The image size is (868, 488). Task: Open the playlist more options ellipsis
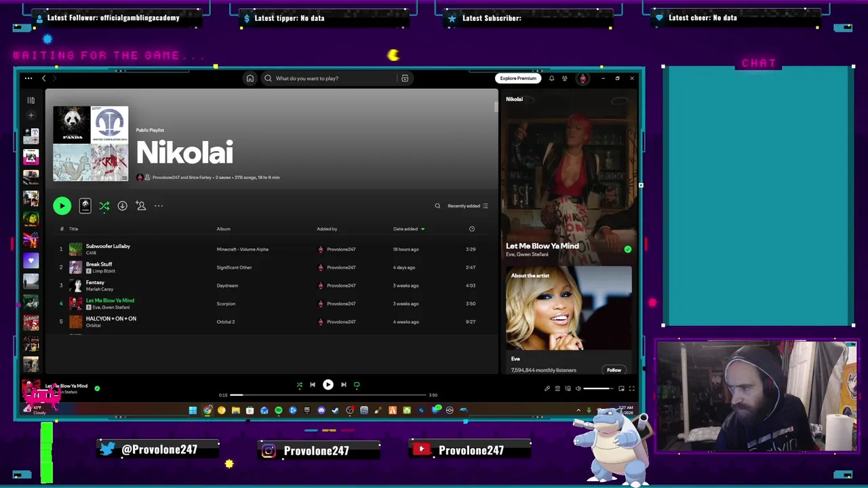(159, 206)
